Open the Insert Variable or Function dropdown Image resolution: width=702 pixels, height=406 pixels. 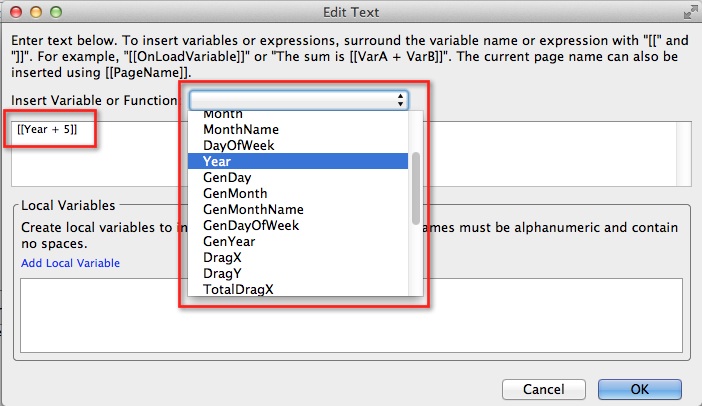(299, 100)
